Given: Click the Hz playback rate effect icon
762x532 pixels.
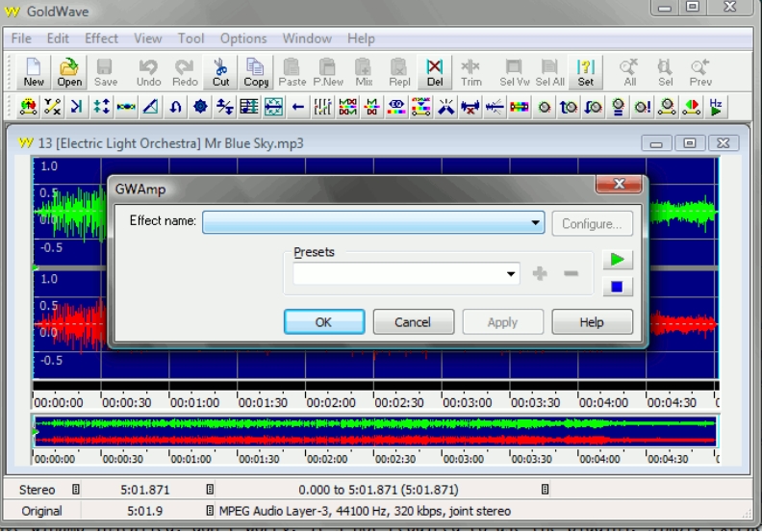Looking at the screenshot, I should [x=716, y=107].
